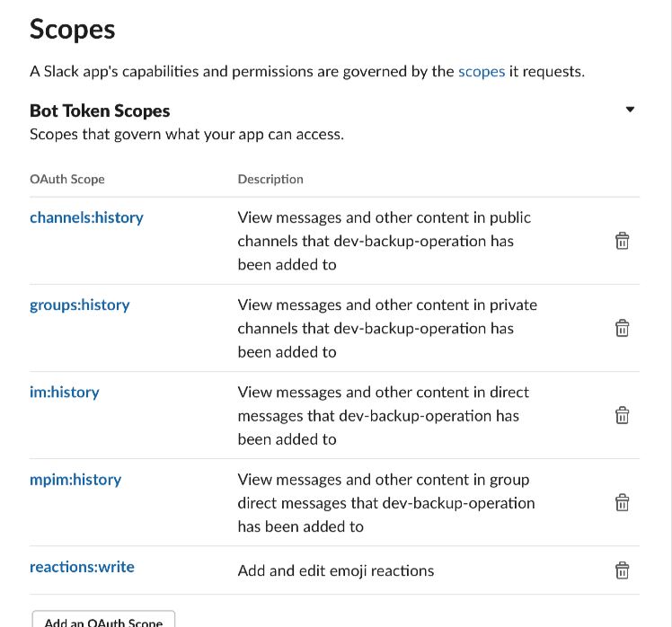
Task: Click the Bot Token Scopes heading
Action: (100, 111)
